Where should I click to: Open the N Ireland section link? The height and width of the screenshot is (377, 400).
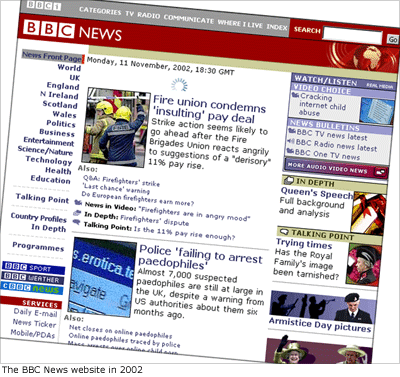[59, 95]
